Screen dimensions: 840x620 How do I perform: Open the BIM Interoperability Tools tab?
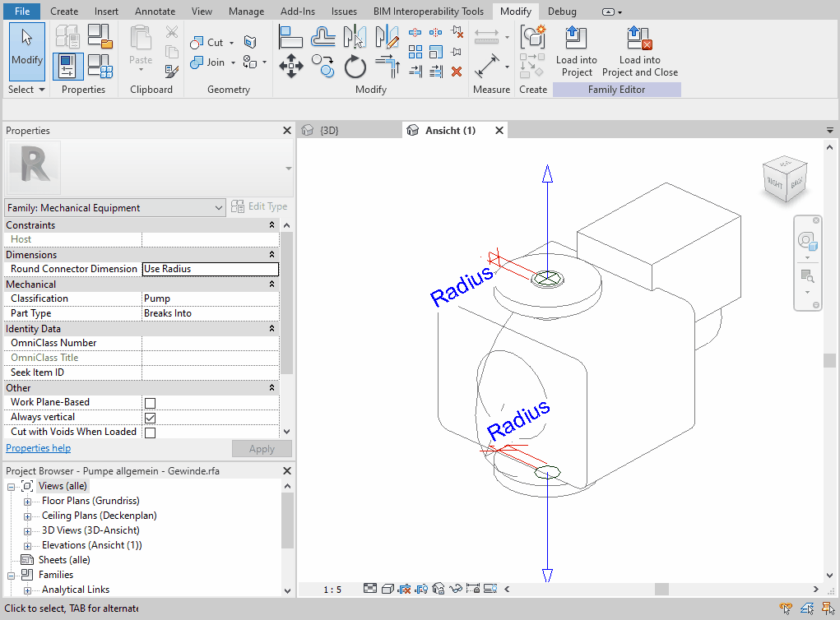tap(429, 12)
